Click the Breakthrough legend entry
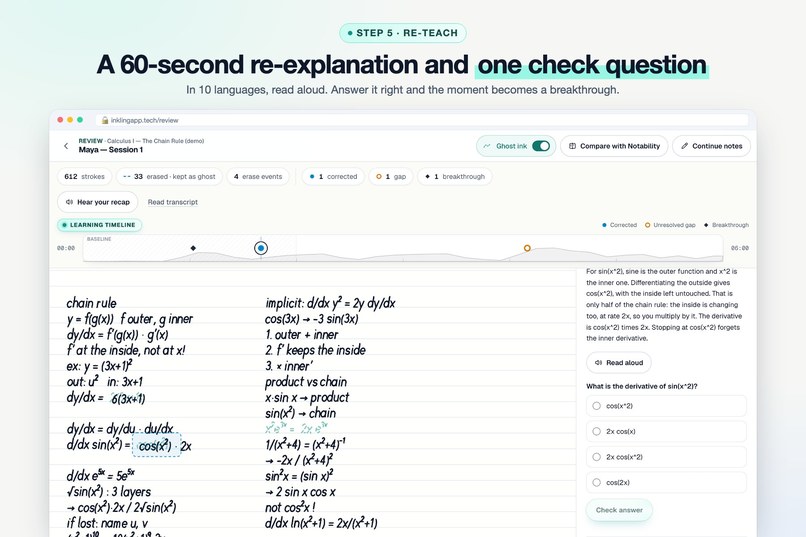The width and height of the screenshot is (806, 537). (726, 225)
